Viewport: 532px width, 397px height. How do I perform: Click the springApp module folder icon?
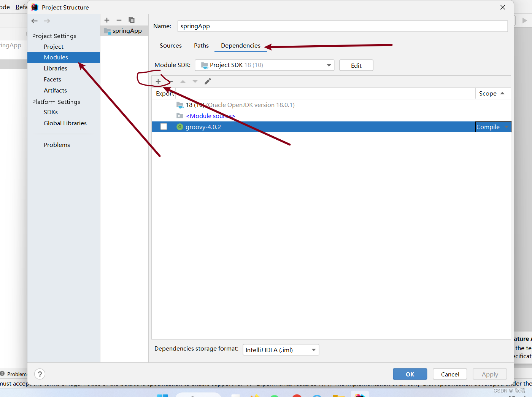point(107,31)
